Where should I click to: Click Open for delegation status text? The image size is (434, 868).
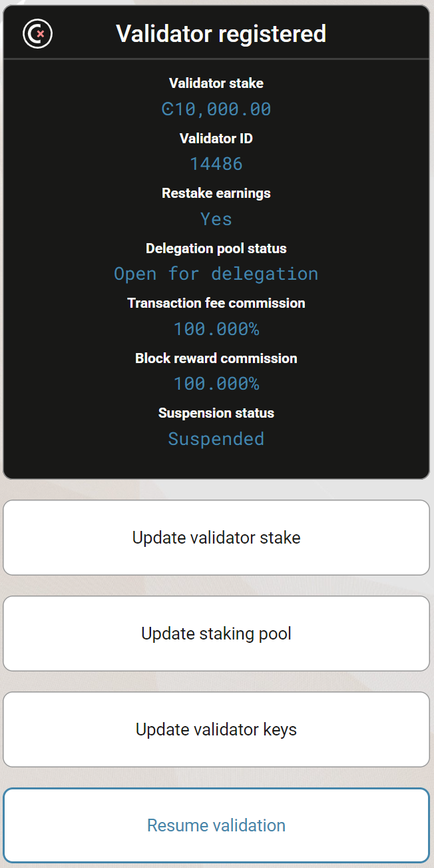tap(216, 274)
